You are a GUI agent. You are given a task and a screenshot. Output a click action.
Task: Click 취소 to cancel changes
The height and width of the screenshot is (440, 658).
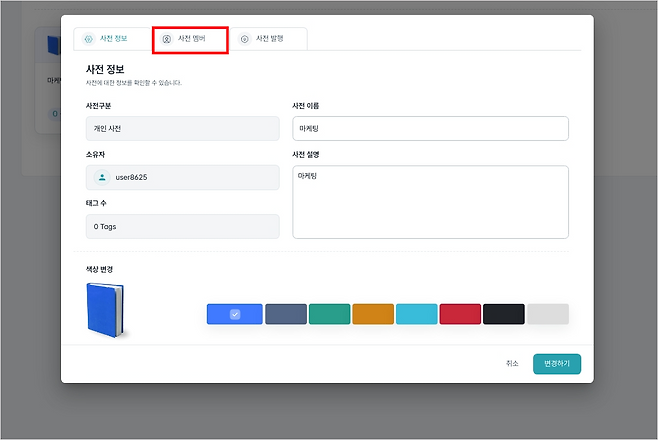[x=512, y=363]
